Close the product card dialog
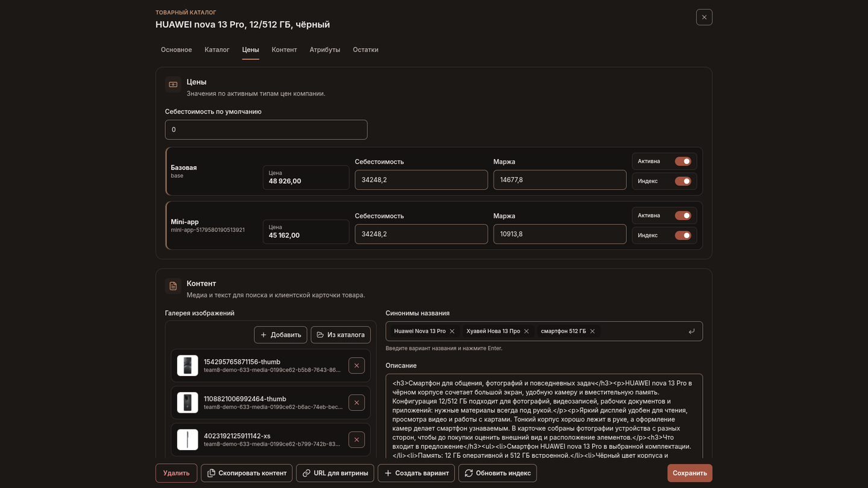This screenshot has height=488, width=868. pos(704,17)
